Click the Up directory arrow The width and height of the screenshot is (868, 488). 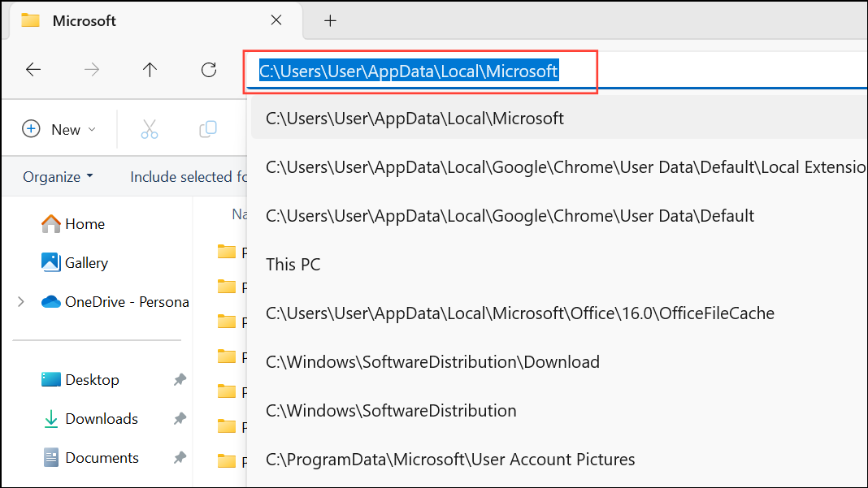150,70
